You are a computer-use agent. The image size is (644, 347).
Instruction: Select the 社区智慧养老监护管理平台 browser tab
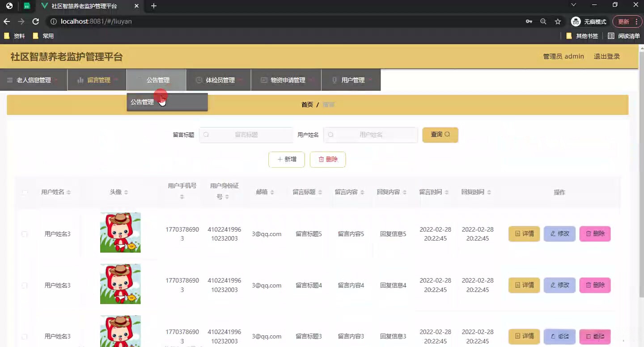(x=89, y=6)
